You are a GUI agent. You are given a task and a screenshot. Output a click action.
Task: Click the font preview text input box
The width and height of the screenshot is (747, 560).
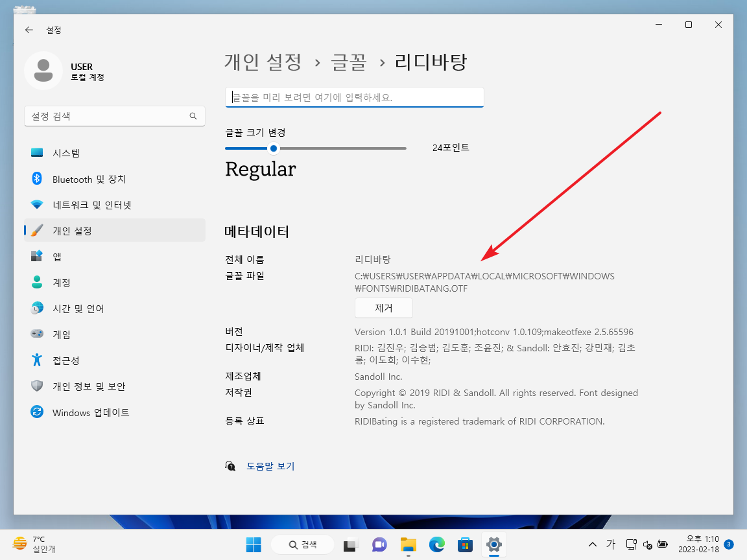tap(355, 97)
